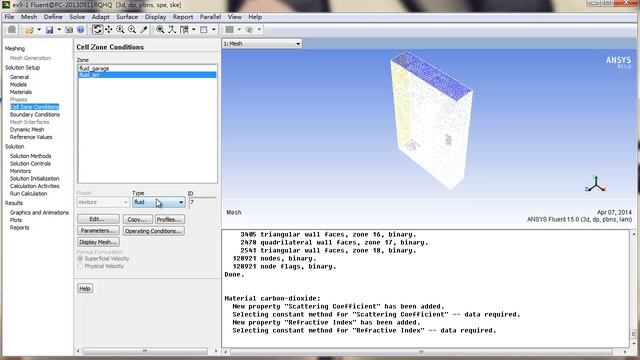The height and width of the screenshot is (360, 640).
Task: Go to General in Solution Setup
Action: coord(19,77)
